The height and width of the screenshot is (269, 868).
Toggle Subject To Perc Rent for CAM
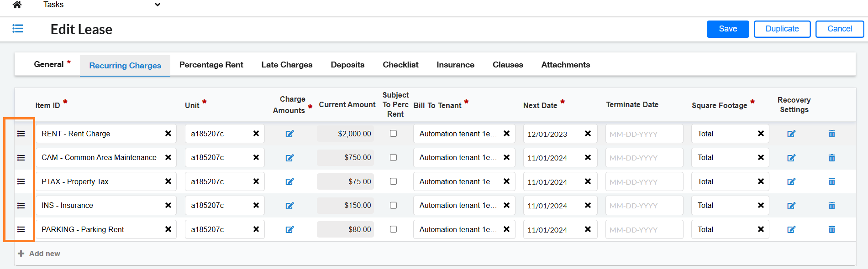click(x=393, y=157)
